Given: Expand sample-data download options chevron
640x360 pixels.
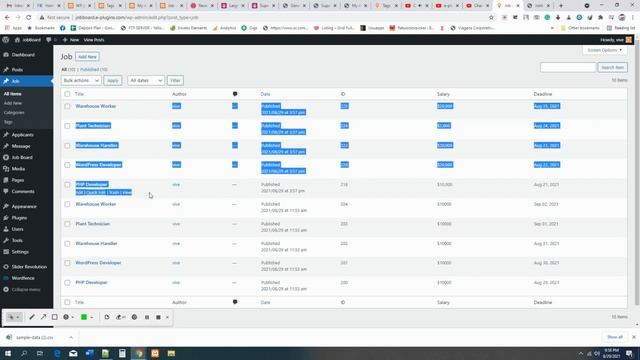Looking at the screenshot, I should (x=71, y=337).
